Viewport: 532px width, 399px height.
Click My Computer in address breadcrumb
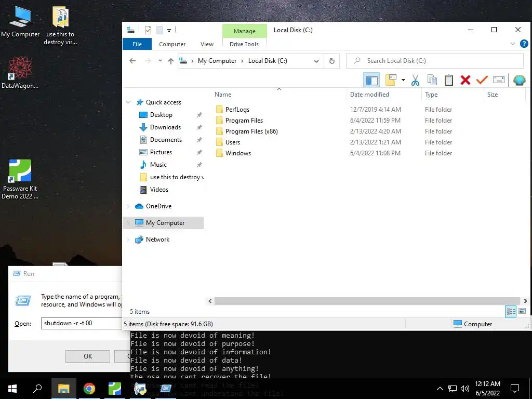click(217, 61)
